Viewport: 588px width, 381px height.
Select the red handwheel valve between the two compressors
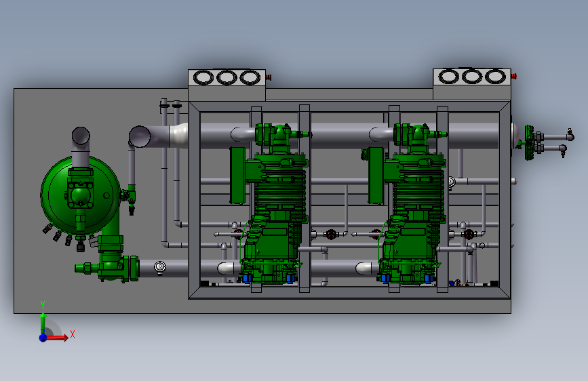click(x=330, y=235)
